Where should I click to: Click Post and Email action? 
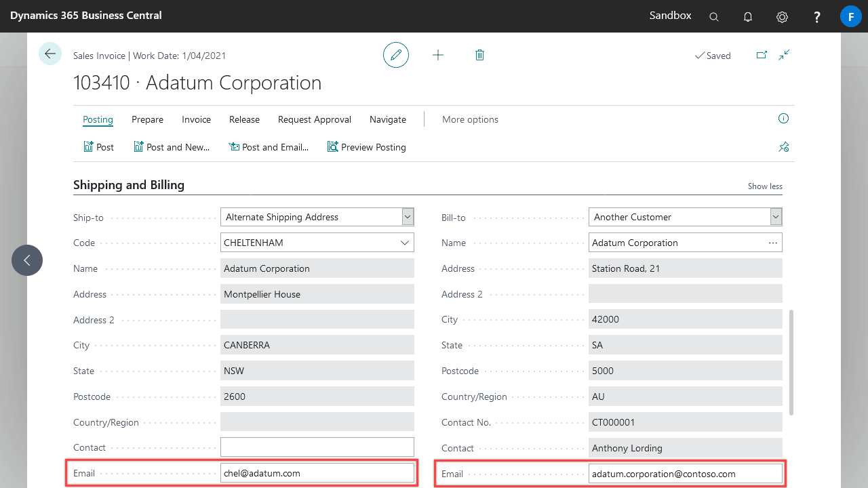(269, 147)
